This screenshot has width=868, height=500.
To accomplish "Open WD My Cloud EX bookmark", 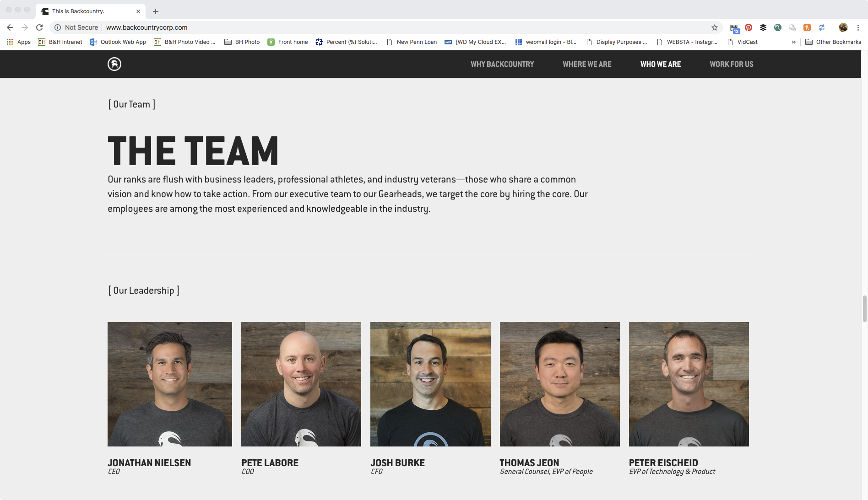I will pos(475,42).
